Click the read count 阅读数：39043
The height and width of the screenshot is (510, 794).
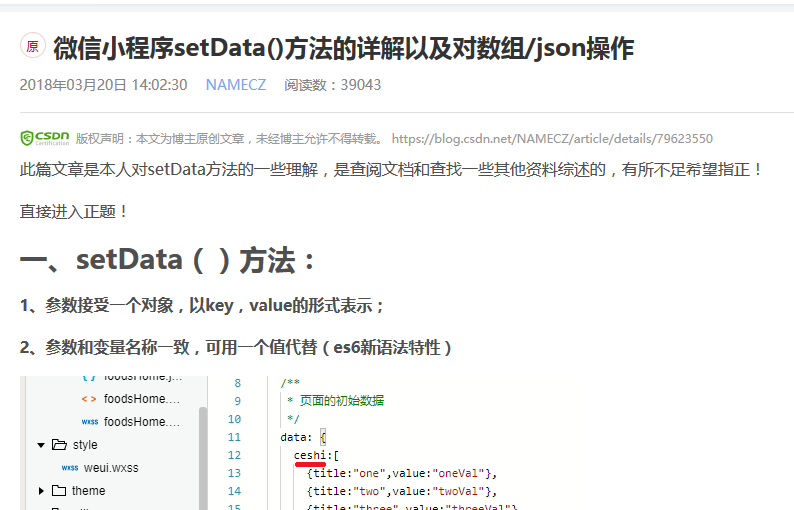coord(332,85)
